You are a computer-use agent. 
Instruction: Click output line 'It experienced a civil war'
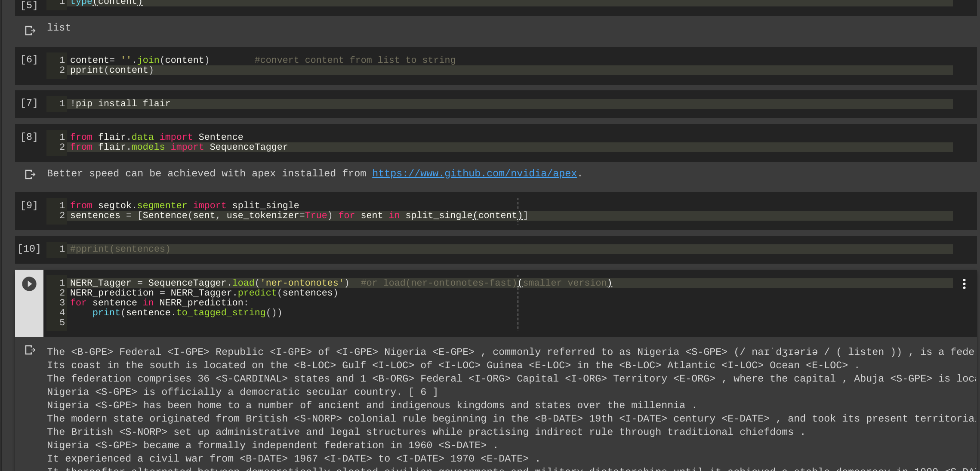293,459
